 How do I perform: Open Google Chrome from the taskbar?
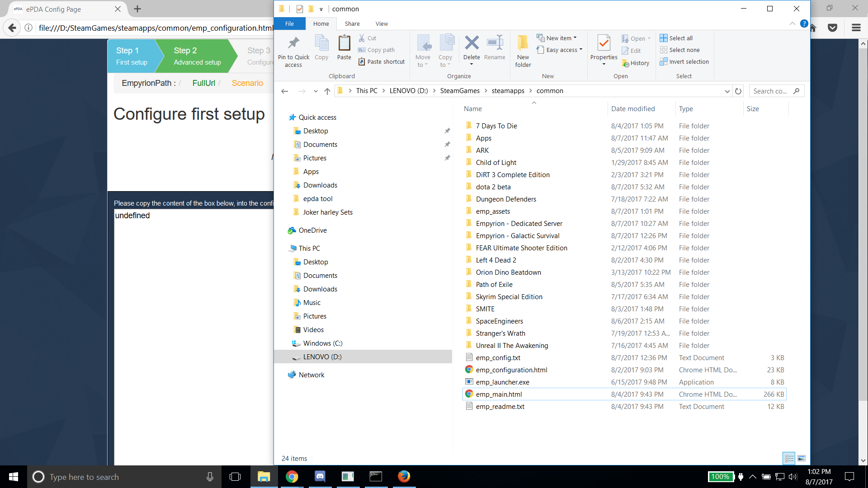(292, 477)
